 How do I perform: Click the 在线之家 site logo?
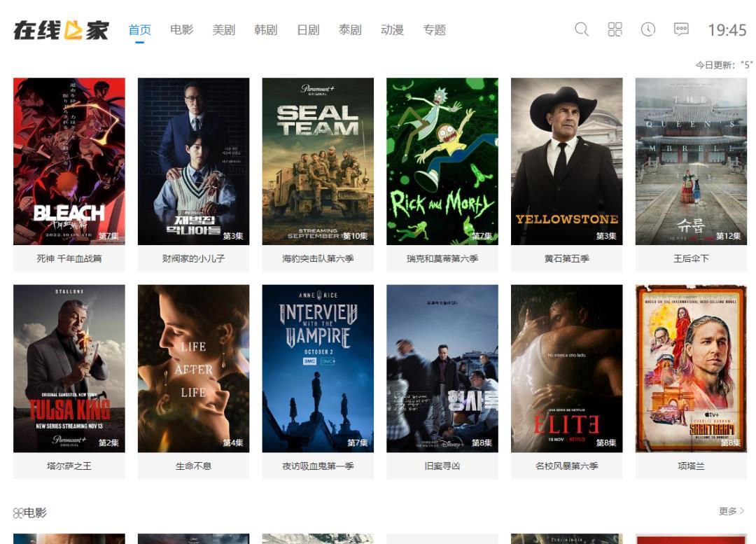tap(61, 30)
